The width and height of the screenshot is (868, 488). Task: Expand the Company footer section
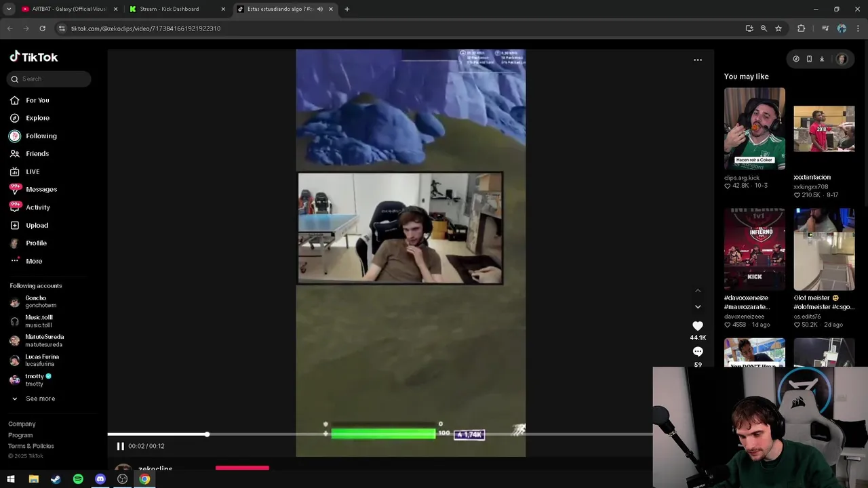22,424
